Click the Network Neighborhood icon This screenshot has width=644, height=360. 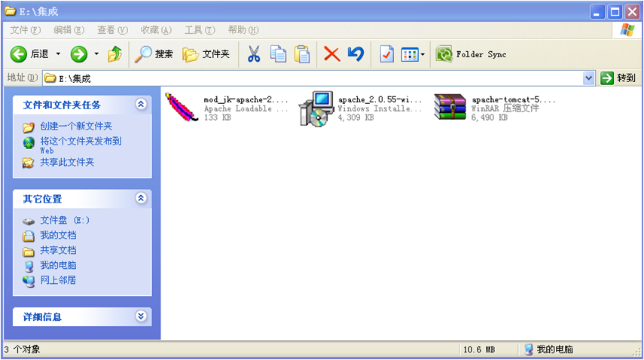tap(29, 281)
